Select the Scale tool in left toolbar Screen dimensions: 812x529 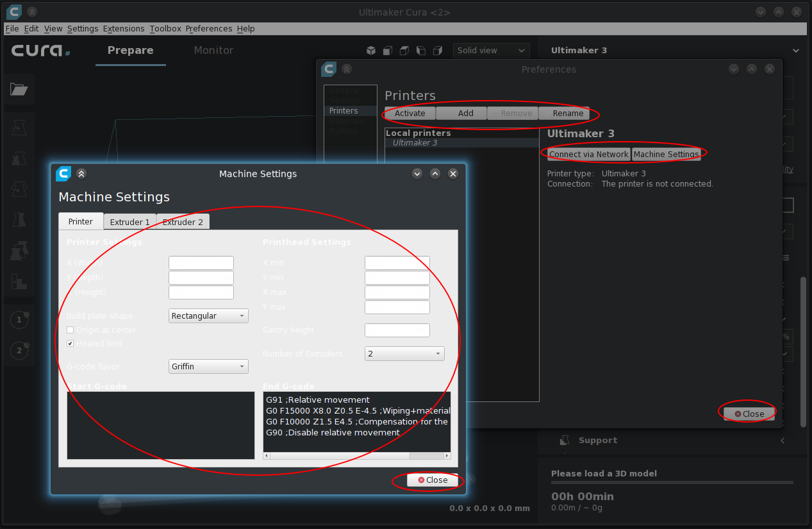19,158
